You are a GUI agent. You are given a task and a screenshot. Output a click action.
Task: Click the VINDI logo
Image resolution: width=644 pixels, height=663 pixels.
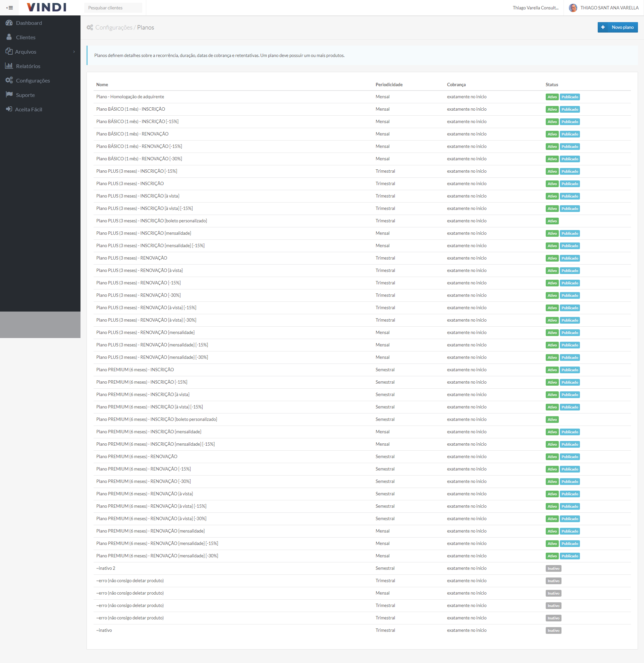click(46, 7)
